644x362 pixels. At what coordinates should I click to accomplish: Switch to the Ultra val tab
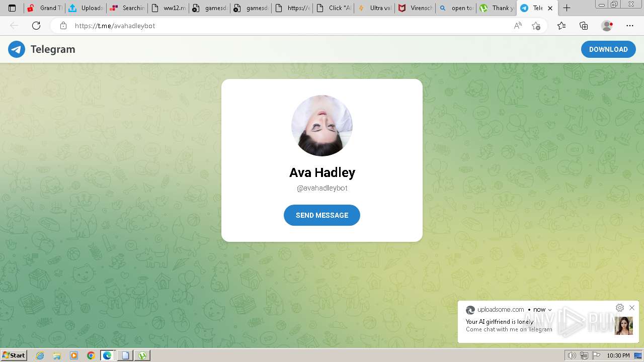tap(375, 8)
